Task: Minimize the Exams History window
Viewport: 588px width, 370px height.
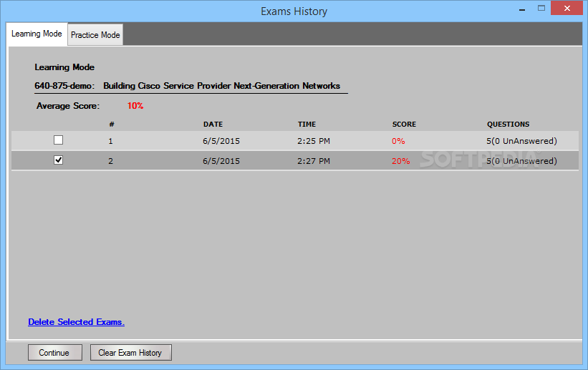Action: click(522, 9)
